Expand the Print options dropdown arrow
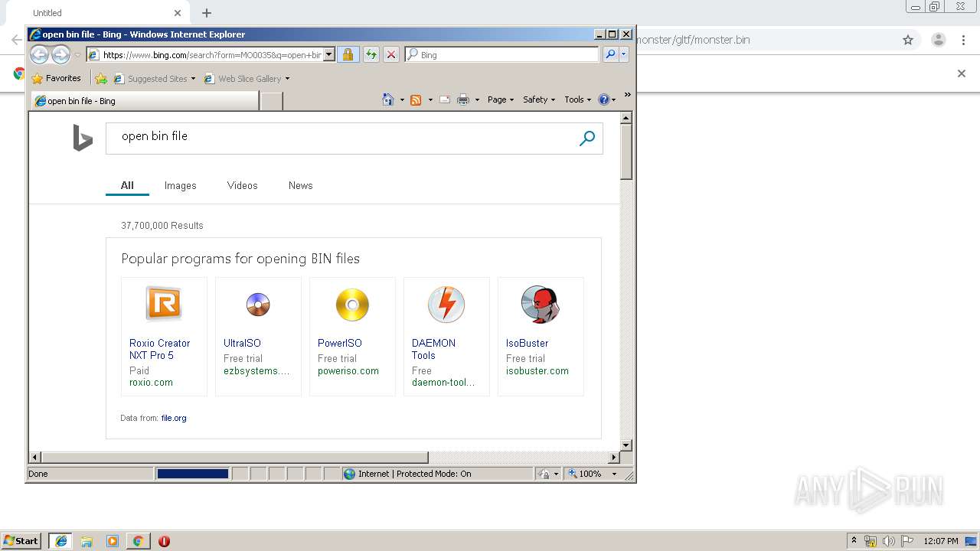The height and width of the screenshot is (551, 980). (477, 99)
